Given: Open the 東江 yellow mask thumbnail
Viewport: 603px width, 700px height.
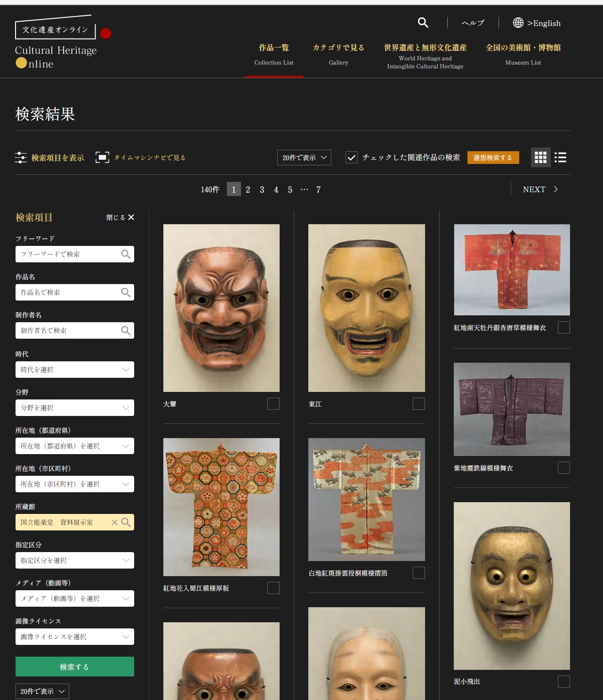Looking at the screenshot, I should pyautogui.click(x=367, y=308).
